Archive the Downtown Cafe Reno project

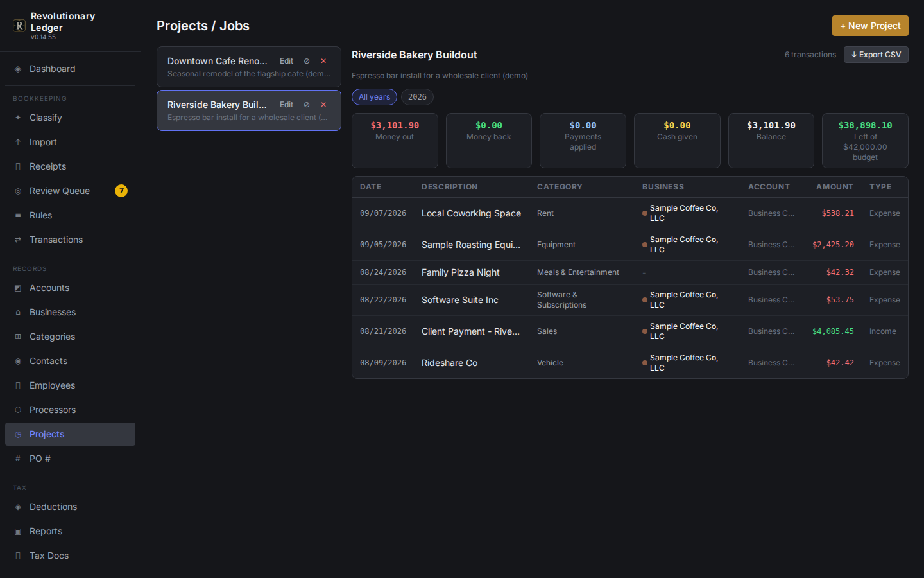(307, 61)
